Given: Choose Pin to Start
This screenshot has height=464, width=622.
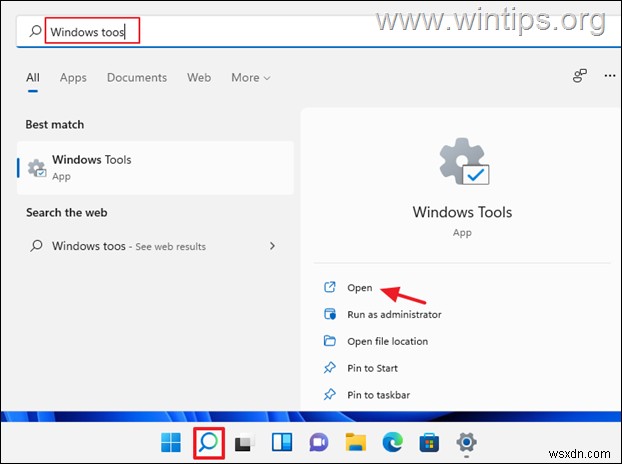Looking at the screenshot, I should (372, 368).
